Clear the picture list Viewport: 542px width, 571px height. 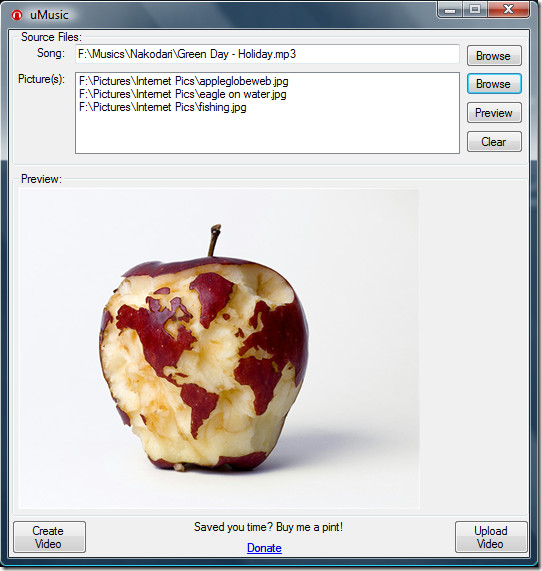(494, 141)
